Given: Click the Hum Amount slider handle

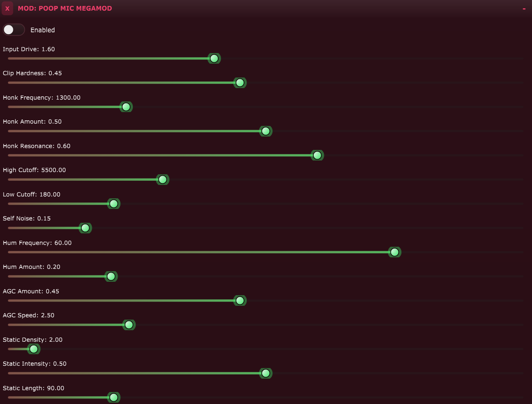Looking at the screenshot, I should tap(111, 276).
